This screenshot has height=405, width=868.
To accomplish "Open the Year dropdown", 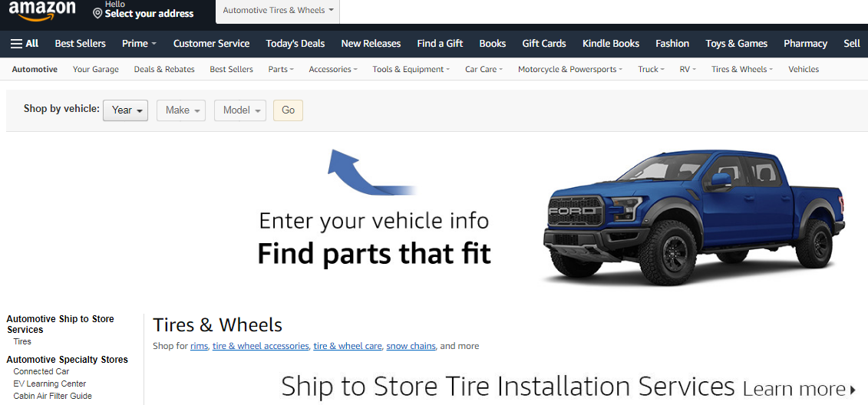I will tap(126, 110).
